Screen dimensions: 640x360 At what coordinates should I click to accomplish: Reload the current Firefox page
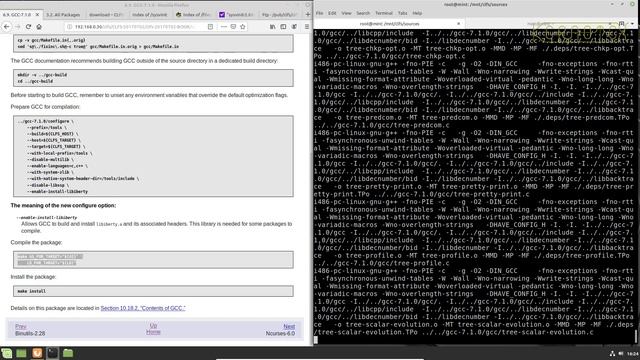(x=28, y=27)
